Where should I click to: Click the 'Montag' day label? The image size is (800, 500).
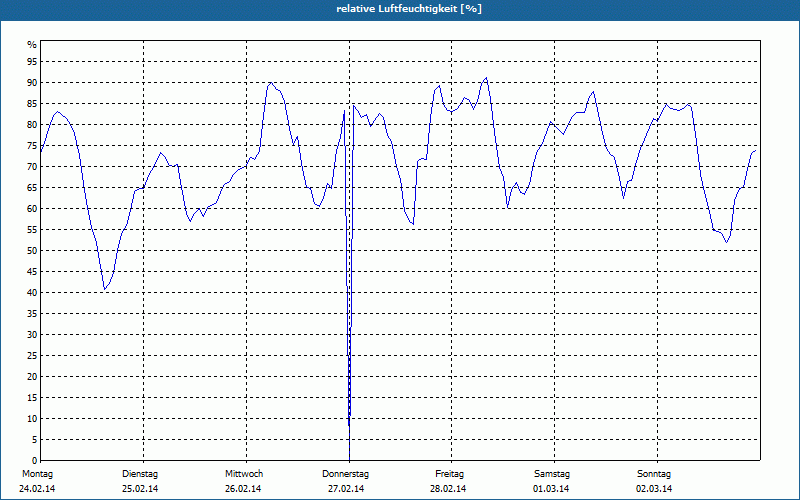point(37,474)
